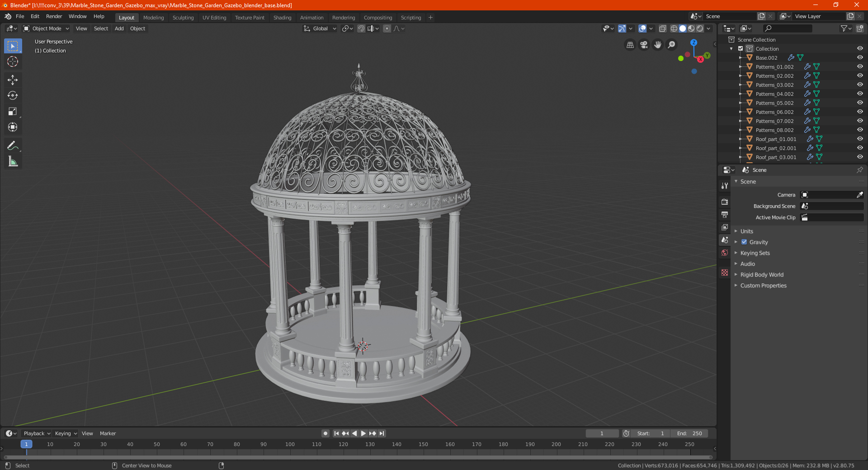Expand the Keying Sets panel
The height and width of the screenshot is (470, 868).
[x=755, y=253]
